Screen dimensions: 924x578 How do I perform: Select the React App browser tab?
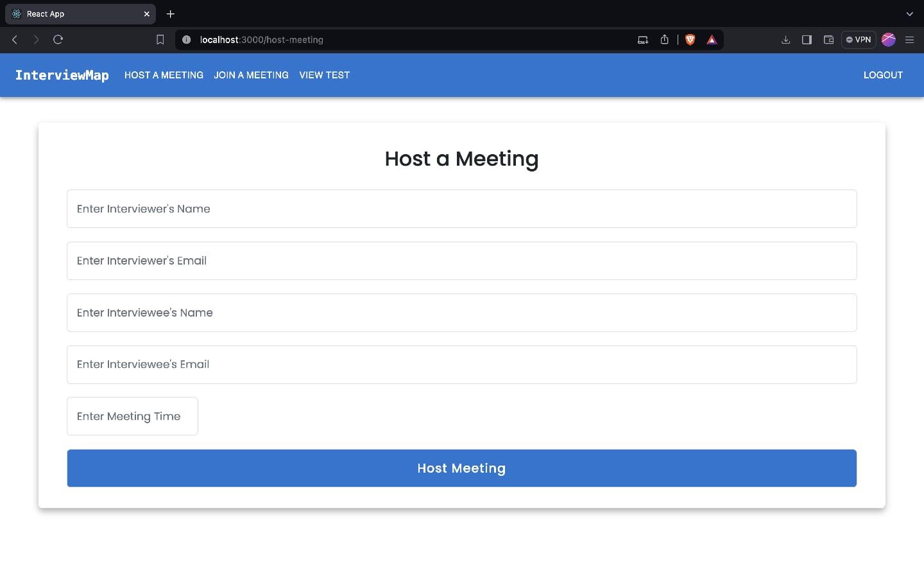click(80, 13)
